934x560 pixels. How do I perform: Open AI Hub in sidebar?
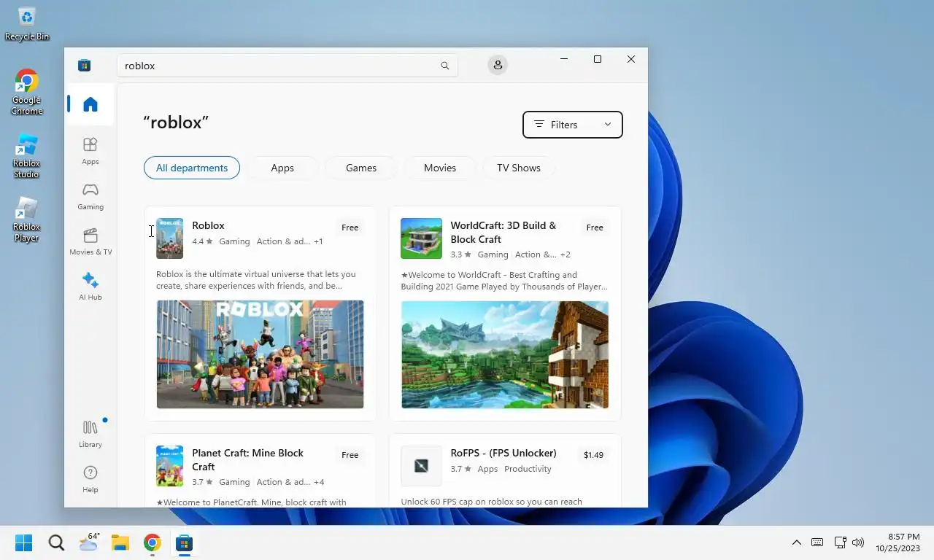click(x=90, y=287)
